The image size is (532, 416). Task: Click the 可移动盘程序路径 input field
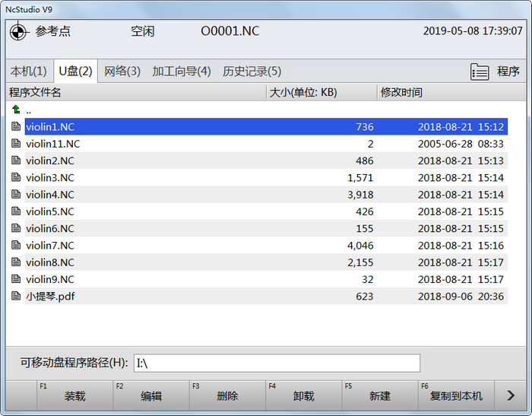point(277,363)
